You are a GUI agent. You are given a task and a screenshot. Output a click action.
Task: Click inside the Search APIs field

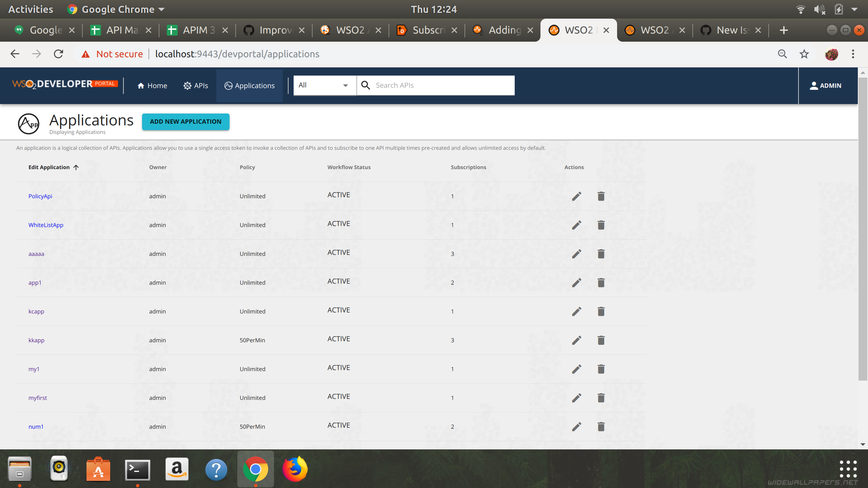tap(424, 85)
